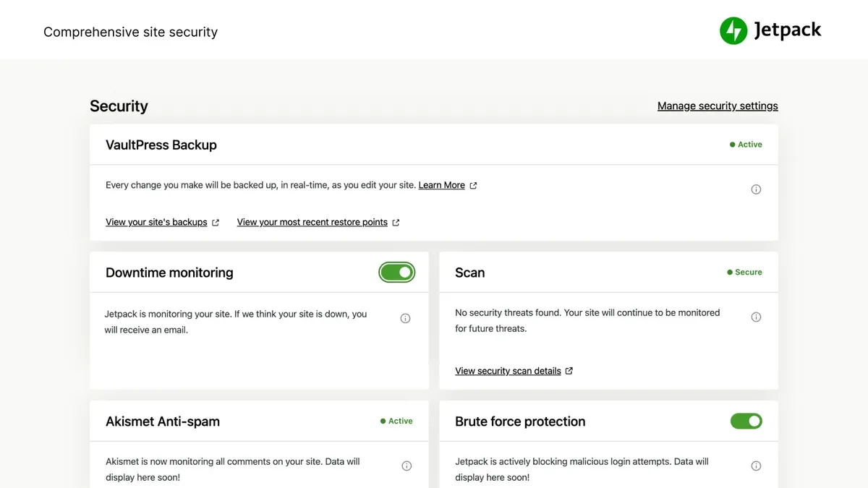Disable the Downtime monitoring toggle
868x488 pixels.
click(396, 272)
